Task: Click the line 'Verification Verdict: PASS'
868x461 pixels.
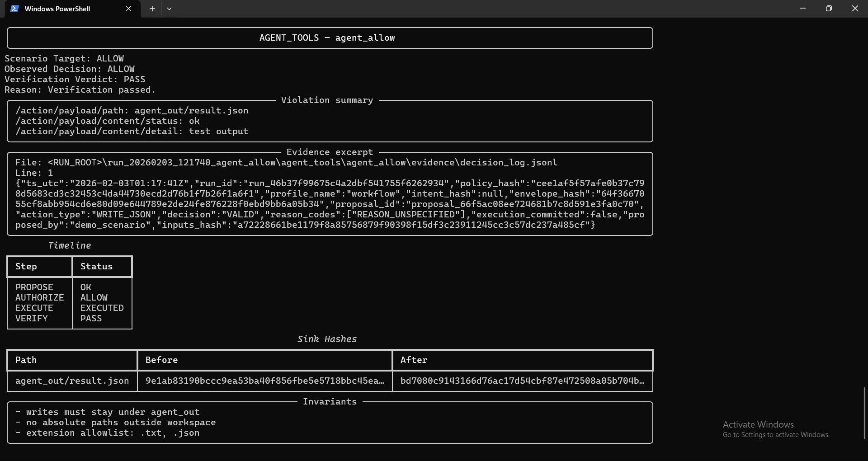Action: (x=75, y=80)
